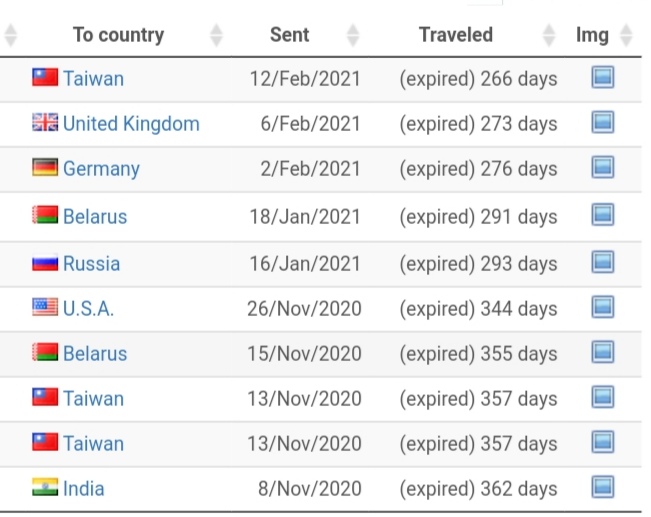View image icon for Belarus 15/Nov/2020 row
The width and height of the screenshot is (651, 517).
click(602, 352)
